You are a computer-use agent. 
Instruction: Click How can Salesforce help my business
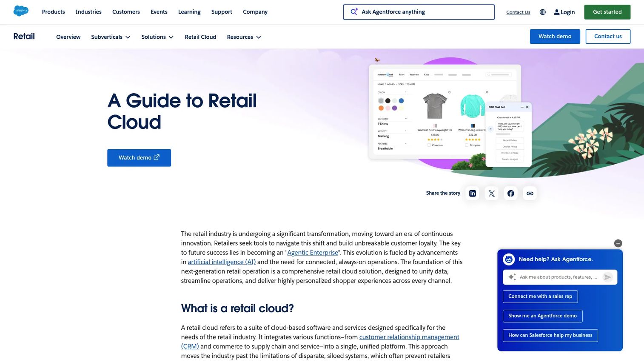click(550, 335)
